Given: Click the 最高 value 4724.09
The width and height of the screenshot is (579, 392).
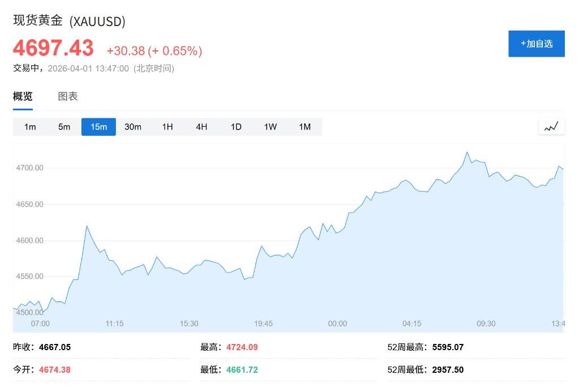Looking at the screenshot, I should click(x=242, y=347).
